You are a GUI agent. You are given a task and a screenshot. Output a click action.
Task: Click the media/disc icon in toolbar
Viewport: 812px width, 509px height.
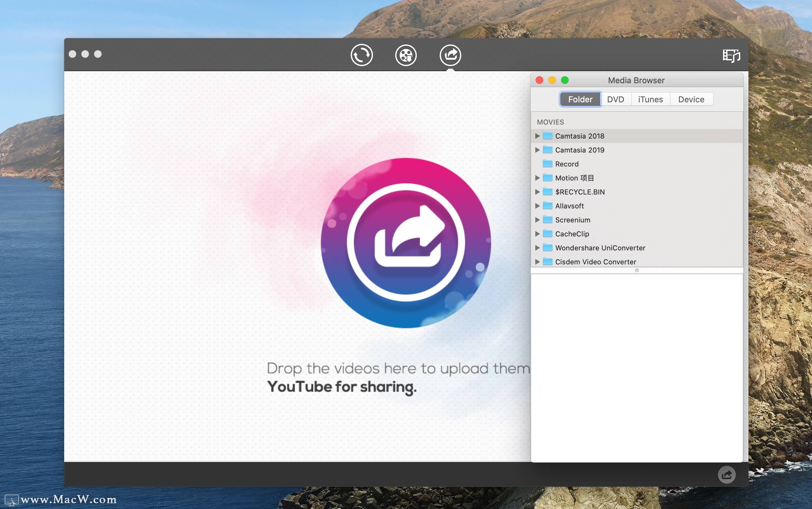coord(406,55)
